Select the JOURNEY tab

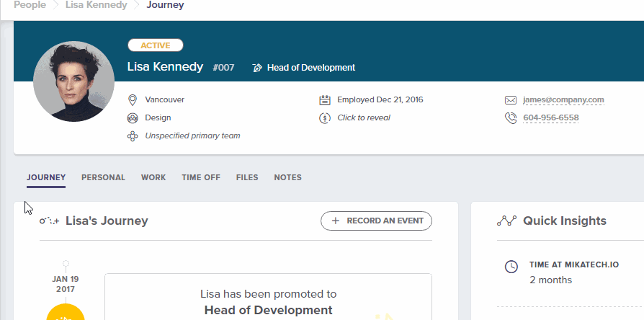coord(46,177)
